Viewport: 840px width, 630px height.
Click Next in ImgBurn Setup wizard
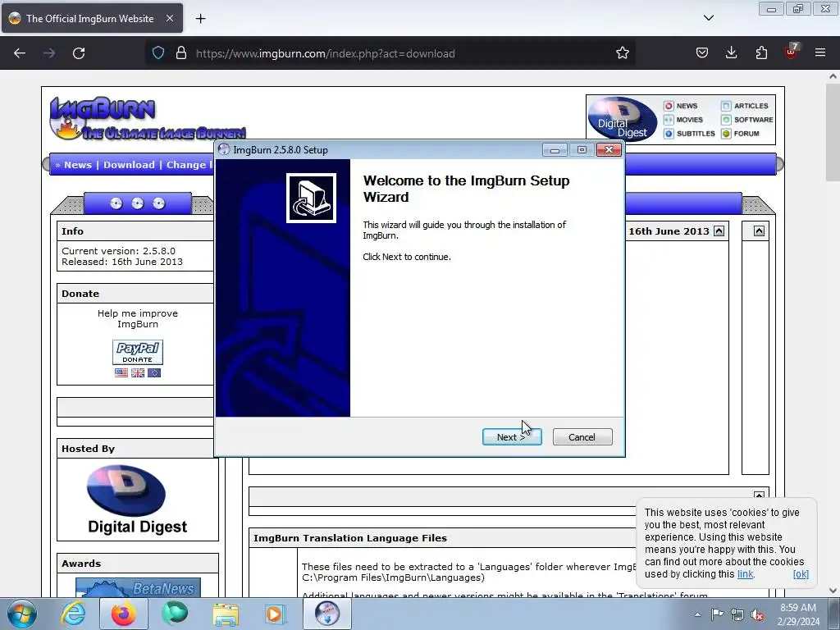point(512,437)
